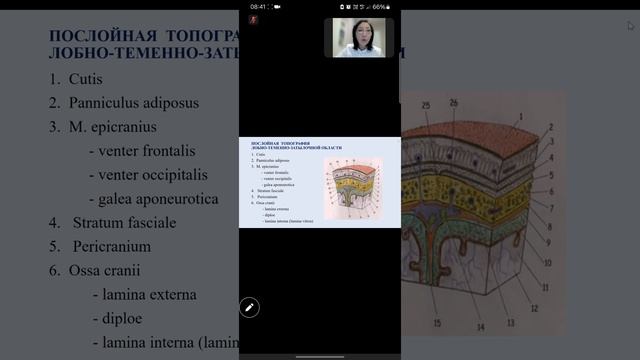The image size is (640, 360).
Task: Open the speaker's video thumbnail
Action: 359,37
